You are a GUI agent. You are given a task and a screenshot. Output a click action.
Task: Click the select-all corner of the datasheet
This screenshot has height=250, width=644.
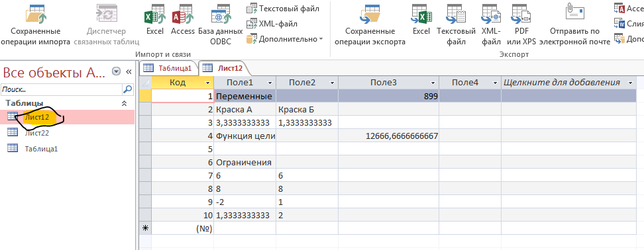click(145, 83)
